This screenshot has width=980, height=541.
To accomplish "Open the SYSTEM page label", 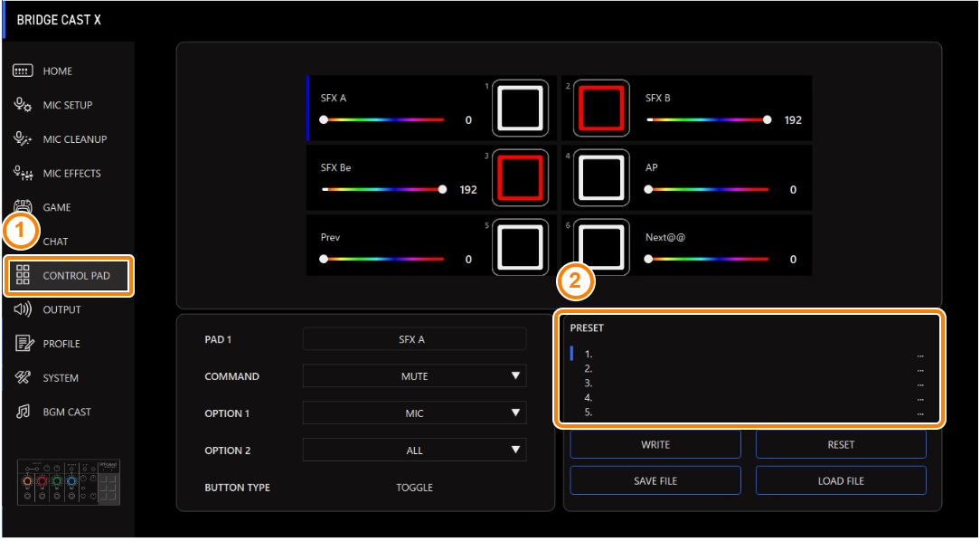I will 61,378.
